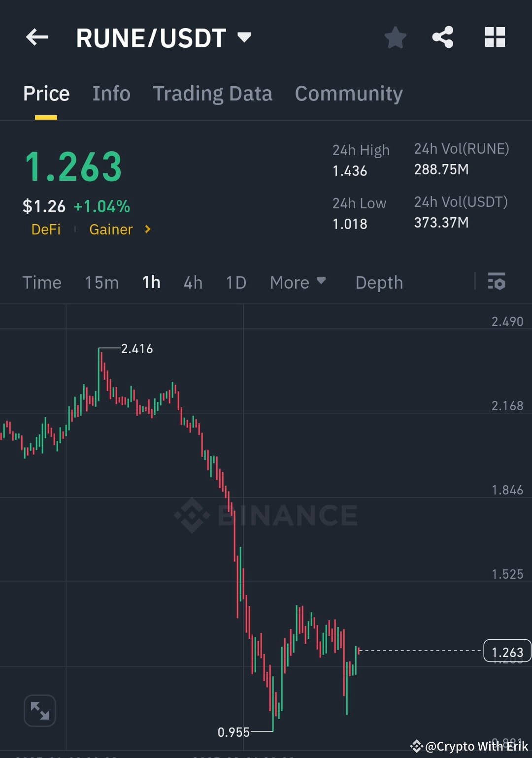Enable the 1D timeframe
The image size is (532, 758).
pos(235,282)
